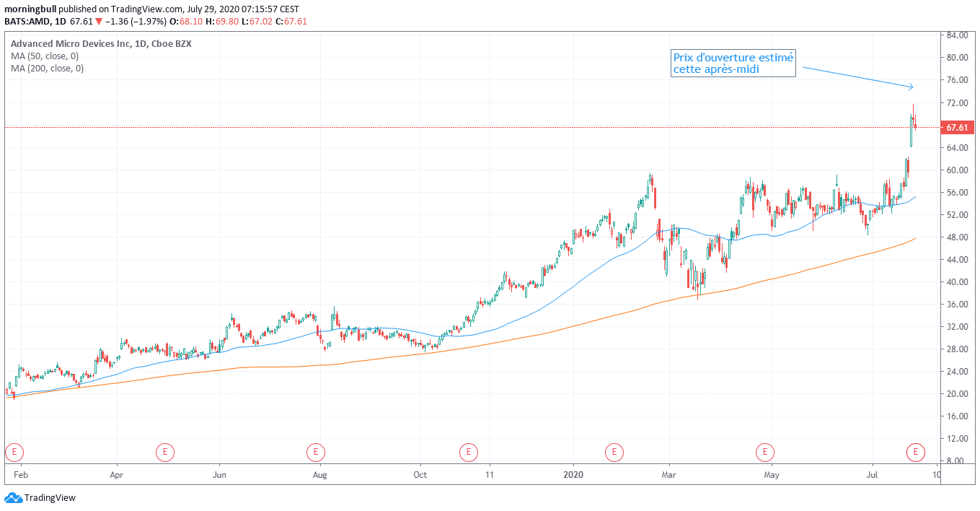Screen dimensions: 980x511
Task: Select the MA (200, close, 0) indicator label
Action: [47, 69]
